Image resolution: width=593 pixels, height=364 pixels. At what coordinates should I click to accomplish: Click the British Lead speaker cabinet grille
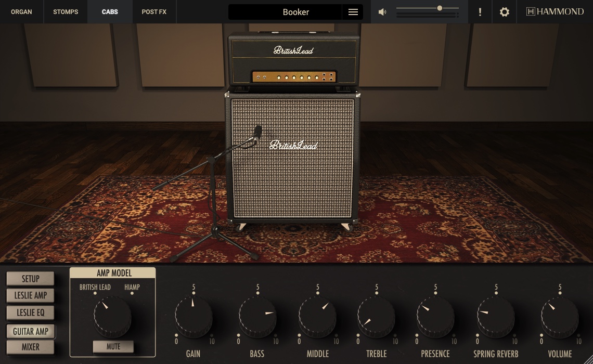click(x=293, y=158)
